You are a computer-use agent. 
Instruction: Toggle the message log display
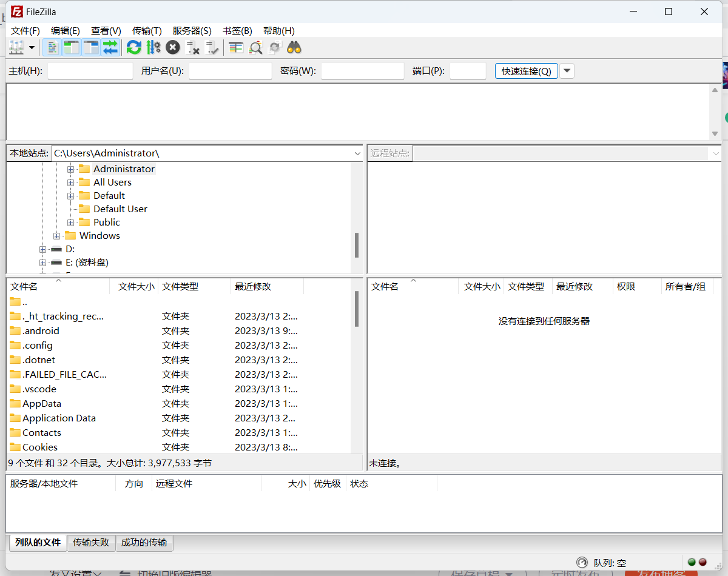tap(52, 47)
